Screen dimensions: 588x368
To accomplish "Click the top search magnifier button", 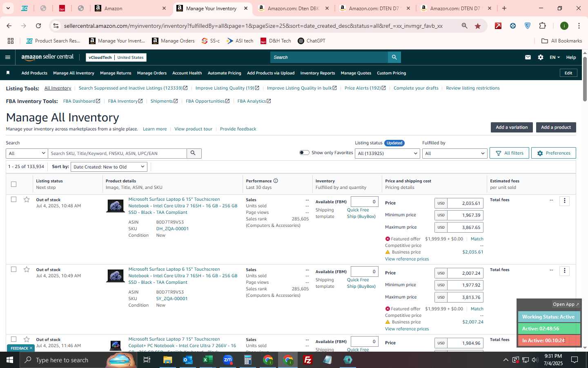I will coord(394,57).
